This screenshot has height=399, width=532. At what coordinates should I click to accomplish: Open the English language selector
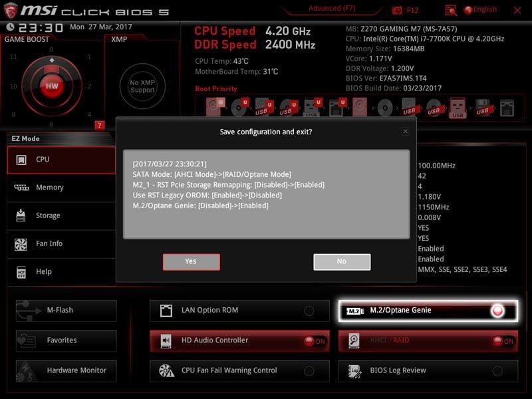pos(480,10)
